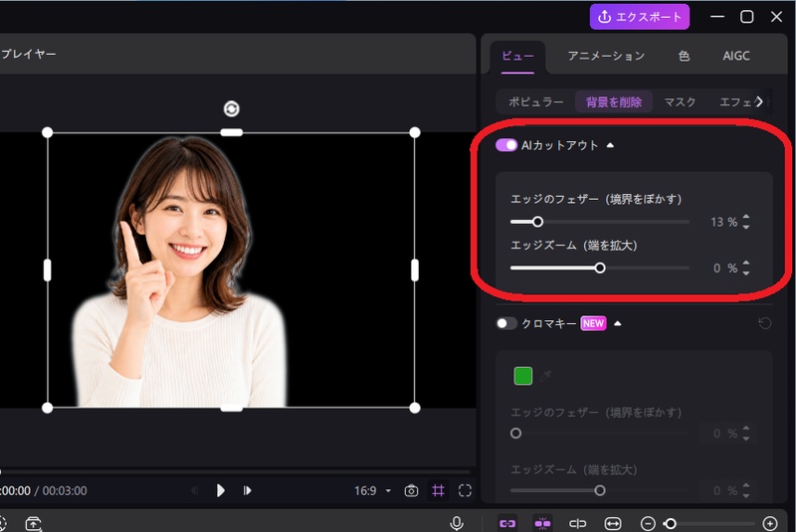Show more sub-tabs with the right chevron

tap(759, 102)
